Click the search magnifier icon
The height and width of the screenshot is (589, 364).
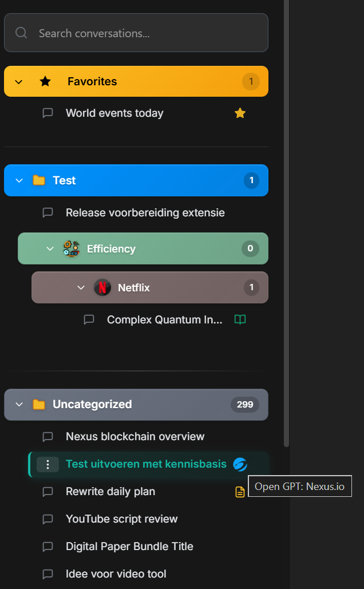coord(21,33)
